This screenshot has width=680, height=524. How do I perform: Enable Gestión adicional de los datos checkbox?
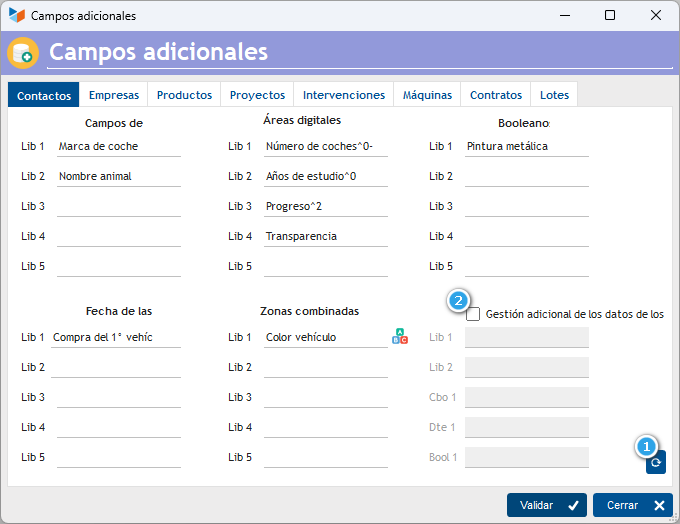473,314
